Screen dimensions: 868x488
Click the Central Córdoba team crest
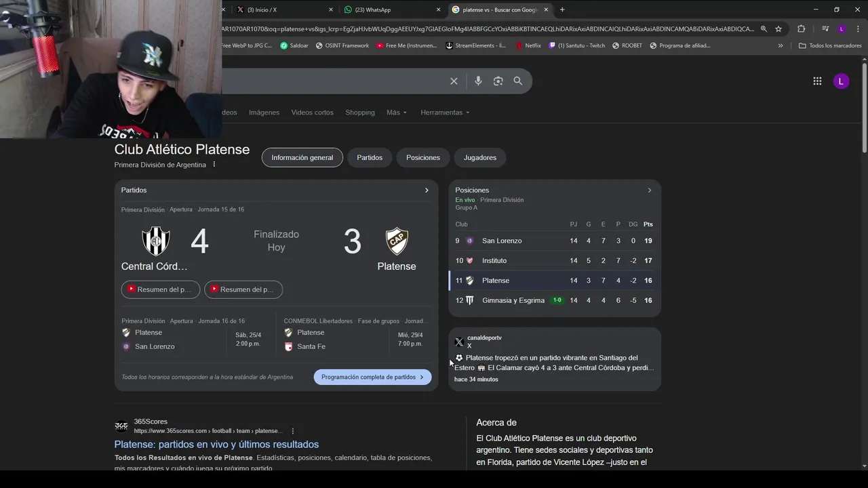tap(155, 241)
